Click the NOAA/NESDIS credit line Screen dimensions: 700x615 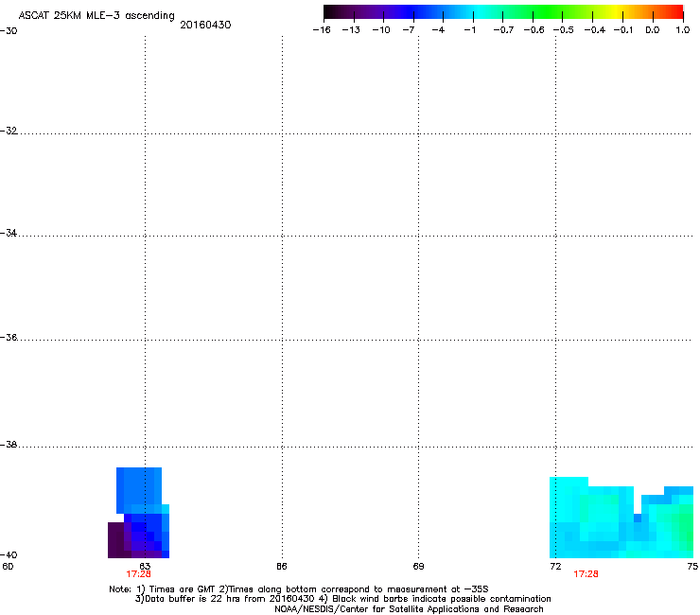(x=409, y=609)
